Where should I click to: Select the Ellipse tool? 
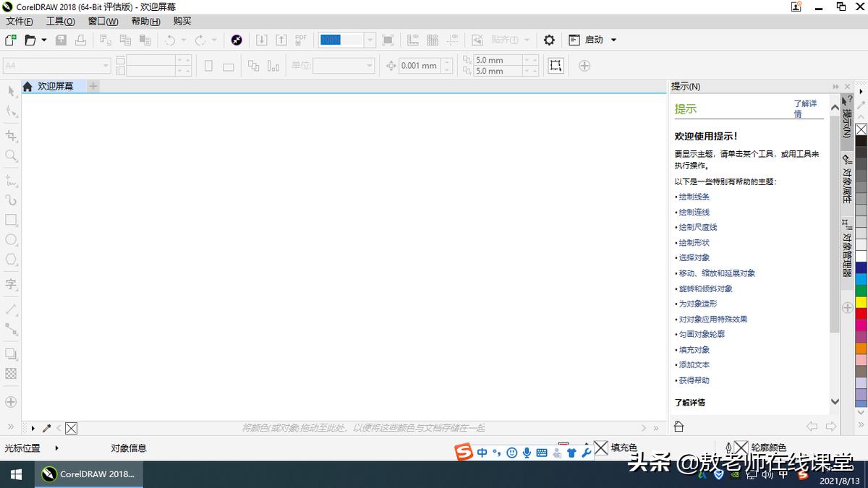click(11, 239)
